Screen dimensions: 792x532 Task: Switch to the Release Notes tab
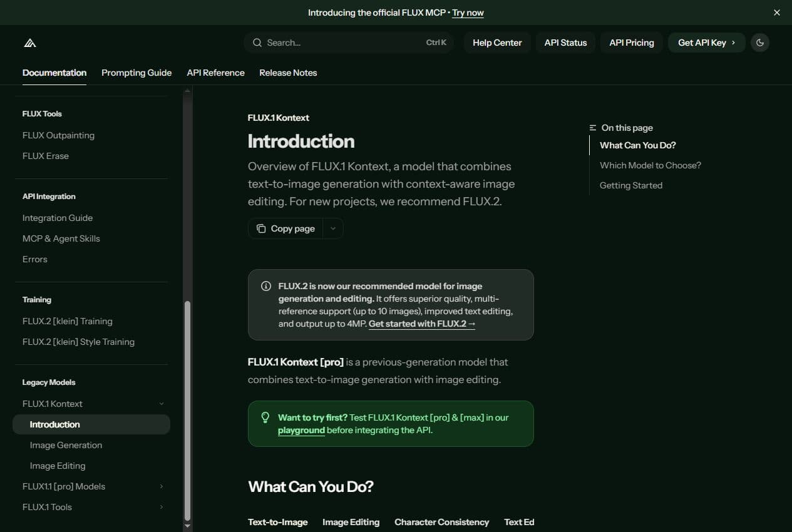point(288,73)
